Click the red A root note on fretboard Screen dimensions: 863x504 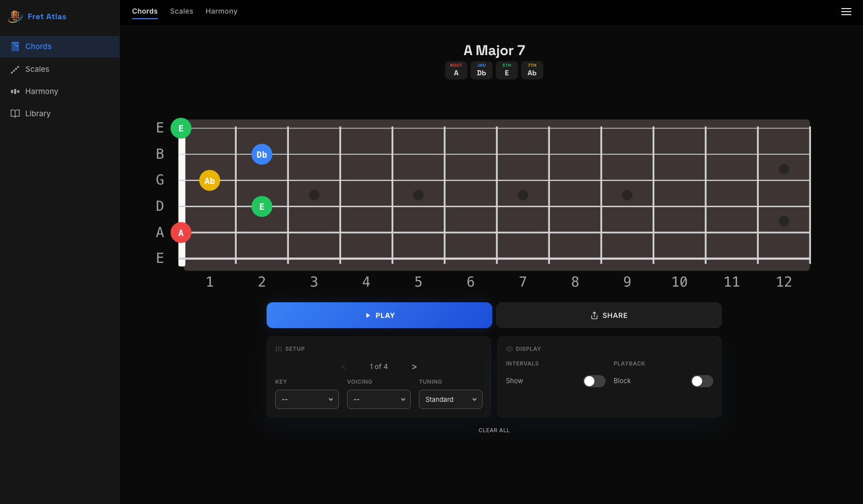tap(181, 233)
